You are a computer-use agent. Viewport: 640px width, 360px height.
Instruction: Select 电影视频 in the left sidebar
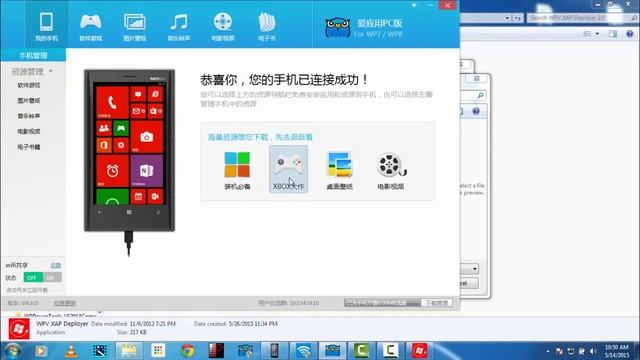coord(29,131)
